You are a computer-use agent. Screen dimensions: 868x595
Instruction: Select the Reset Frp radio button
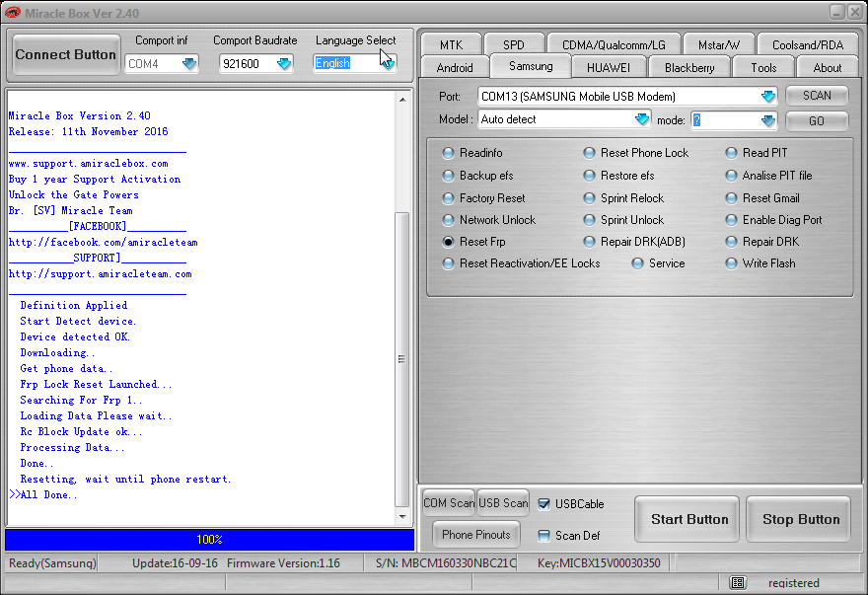coord(449,242)
